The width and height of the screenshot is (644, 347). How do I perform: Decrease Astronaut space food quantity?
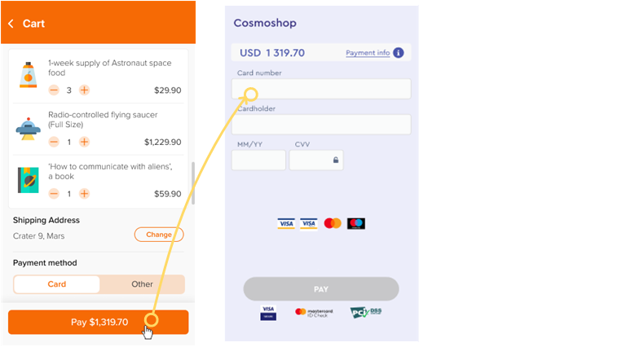tap(54, 90)
